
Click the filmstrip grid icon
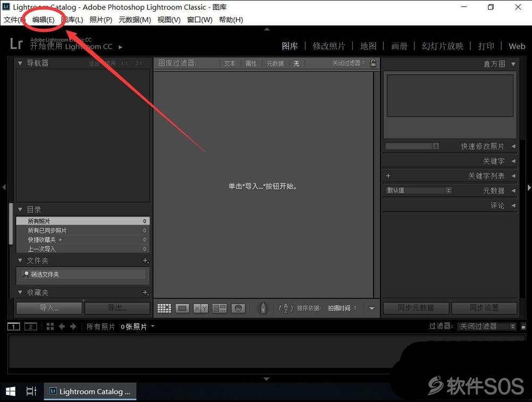click(x=50, y=326)
